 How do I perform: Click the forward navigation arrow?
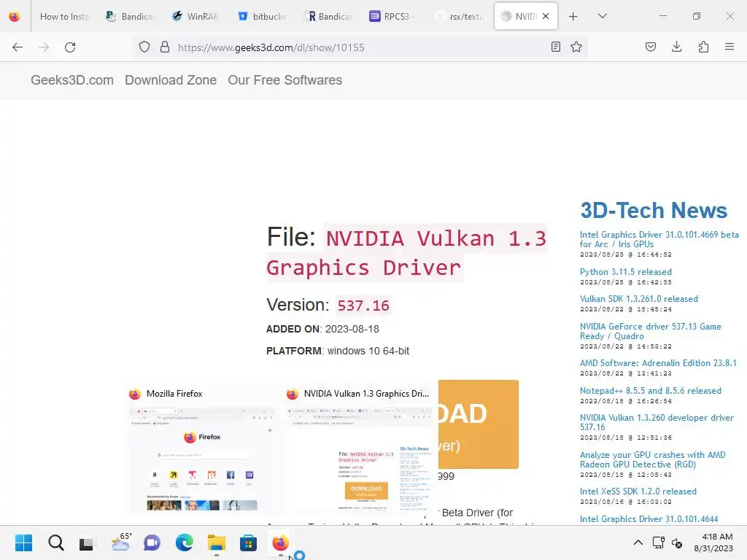(x=44, y=47)
